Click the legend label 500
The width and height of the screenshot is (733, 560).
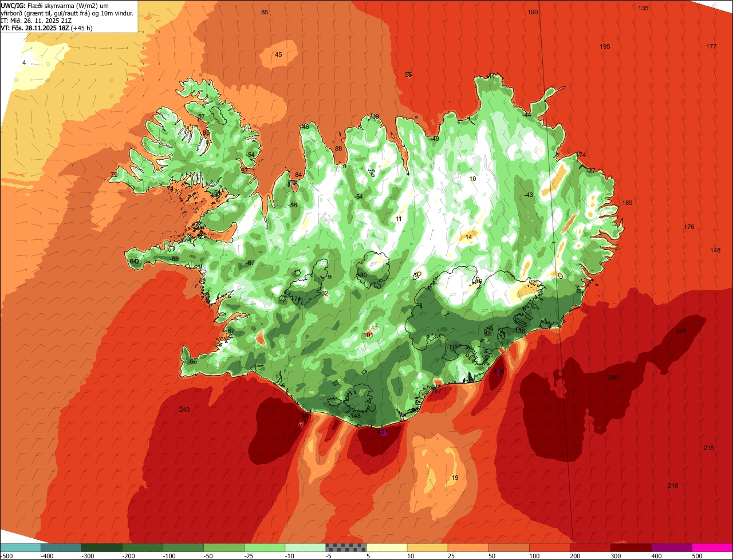pos(696,555)
